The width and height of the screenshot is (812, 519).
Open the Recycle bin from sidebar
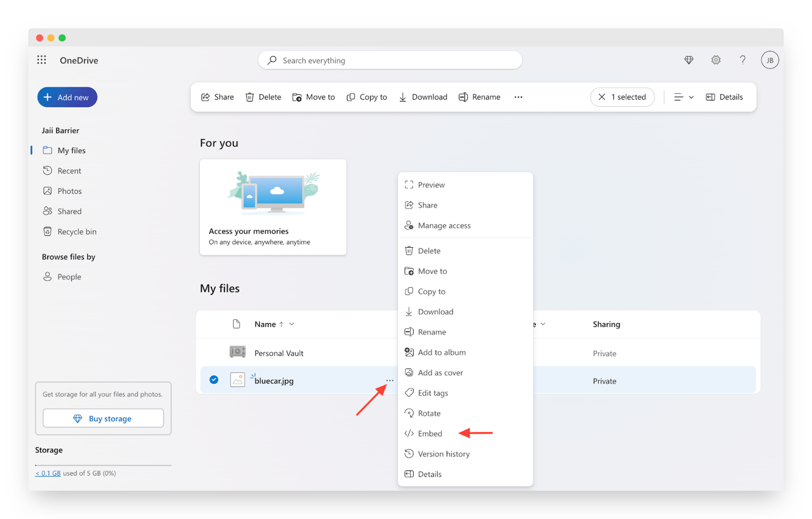75,231
